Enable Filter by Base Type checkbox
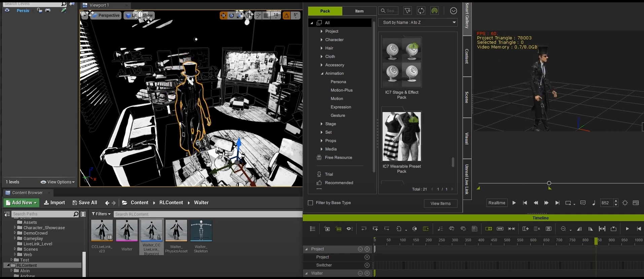The width and height of the screenshot is (644, 279). click(x=311, y=203)
